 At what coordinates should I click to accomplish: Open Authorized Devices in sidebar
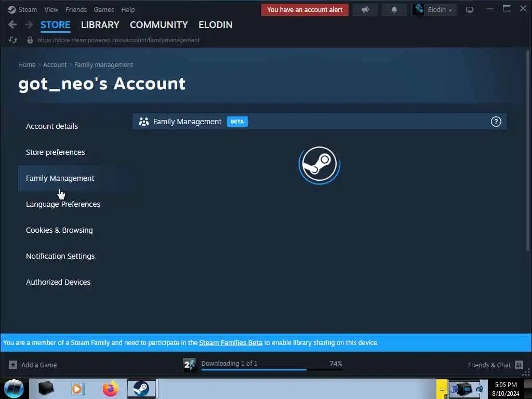coord(58,282)
